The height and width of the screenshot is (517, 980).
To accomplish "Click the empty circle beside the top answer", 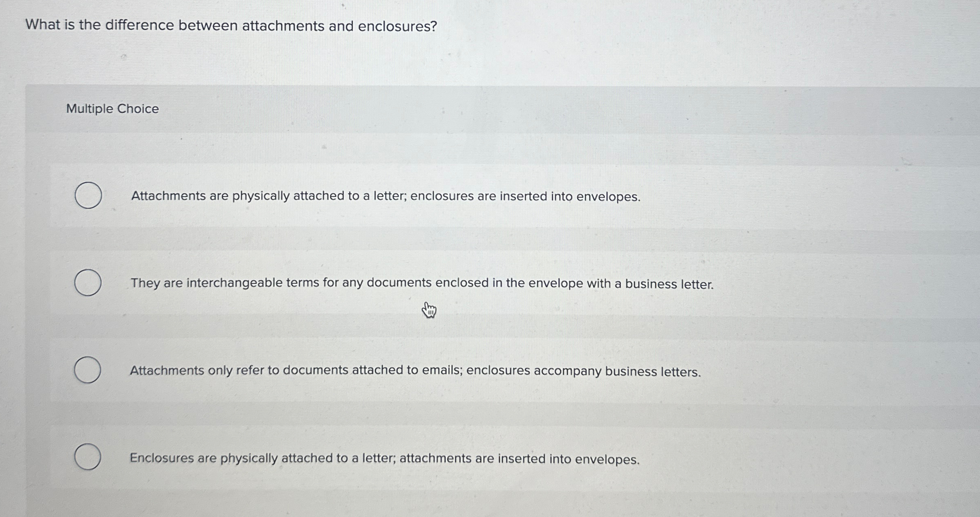I will tap(88, 195).
